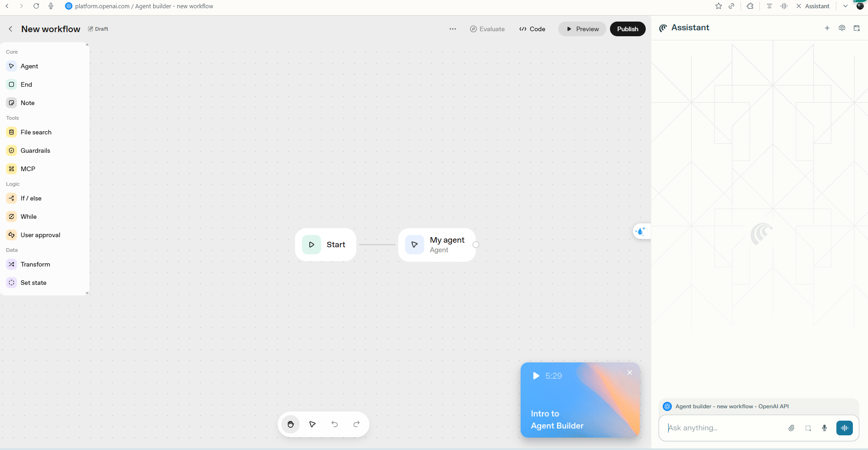Open the browser profile avatar
This screenshot has height=450, width=868.
point(860,6)
